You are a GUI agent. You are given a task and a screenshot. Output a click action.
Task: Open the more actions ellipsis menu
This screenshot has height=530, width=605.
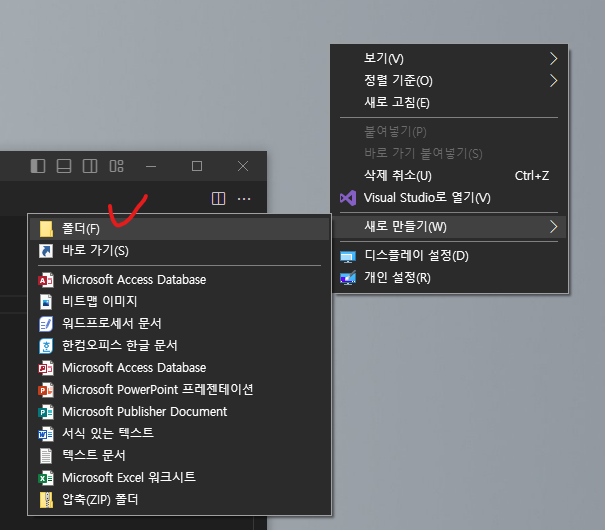[244, 199]
